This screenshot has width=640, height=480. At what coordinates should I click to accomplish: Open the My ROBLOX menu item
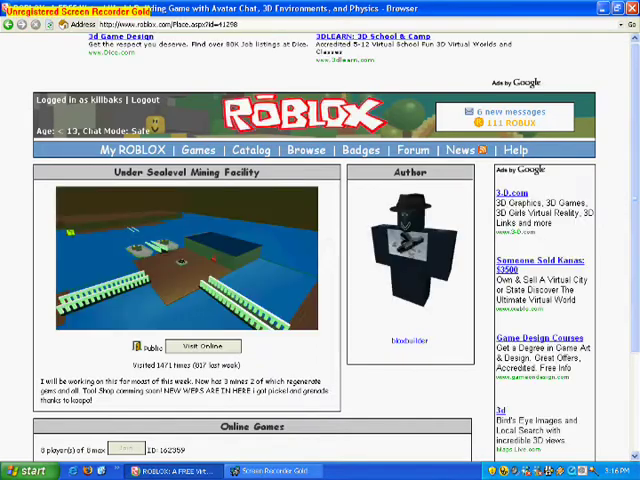pos(132,150)
